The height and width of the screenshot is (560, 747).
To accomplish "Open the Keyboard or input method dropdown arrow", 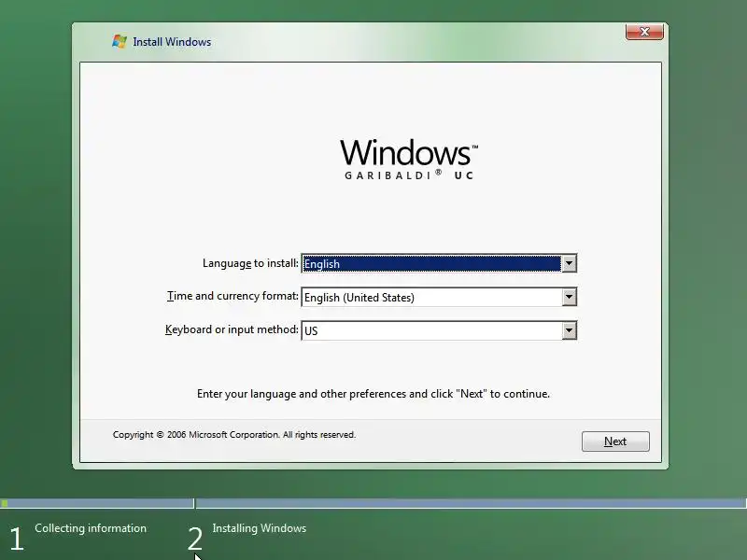I will (569, 330).
